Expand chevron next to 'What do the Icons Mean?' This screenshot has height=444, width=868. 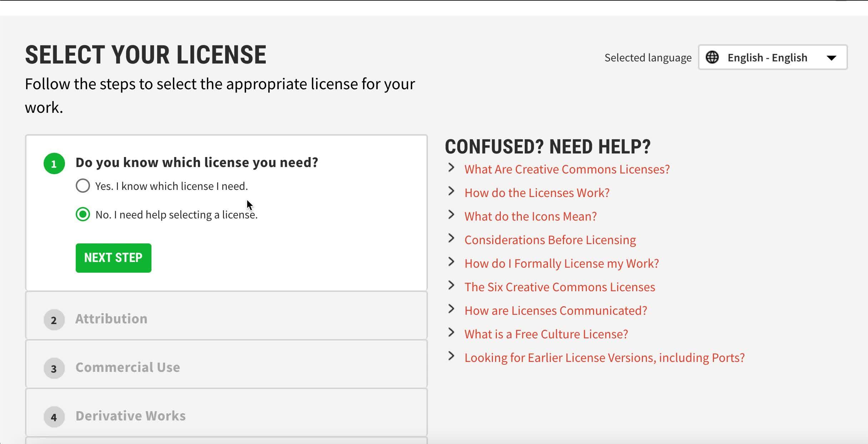(452, 215)
